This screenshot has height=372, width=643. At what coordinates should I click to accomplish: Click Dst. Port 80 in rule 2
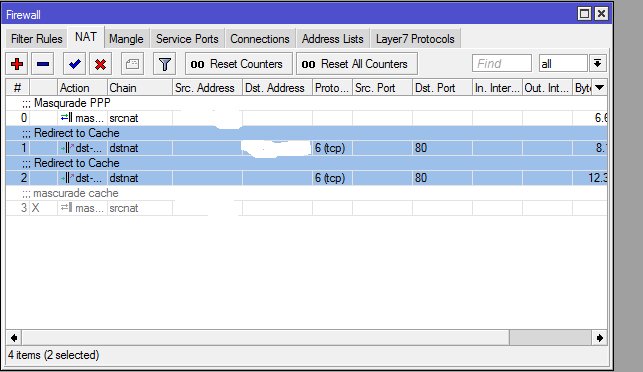(442, 178)
